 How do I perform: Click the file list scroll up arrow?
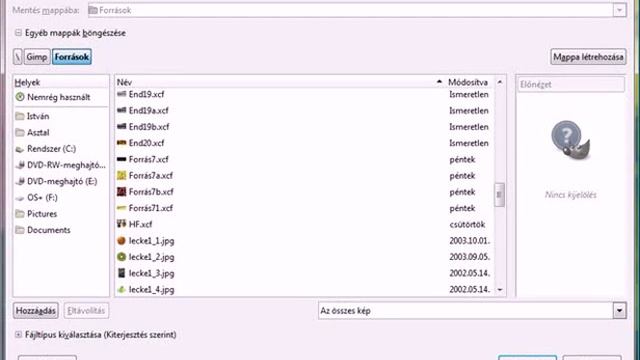click(500, 82)
